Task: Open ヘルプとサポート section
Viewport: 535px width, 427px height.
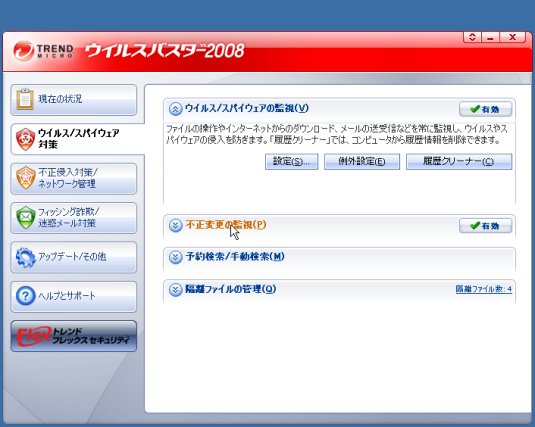Action: 74,296
